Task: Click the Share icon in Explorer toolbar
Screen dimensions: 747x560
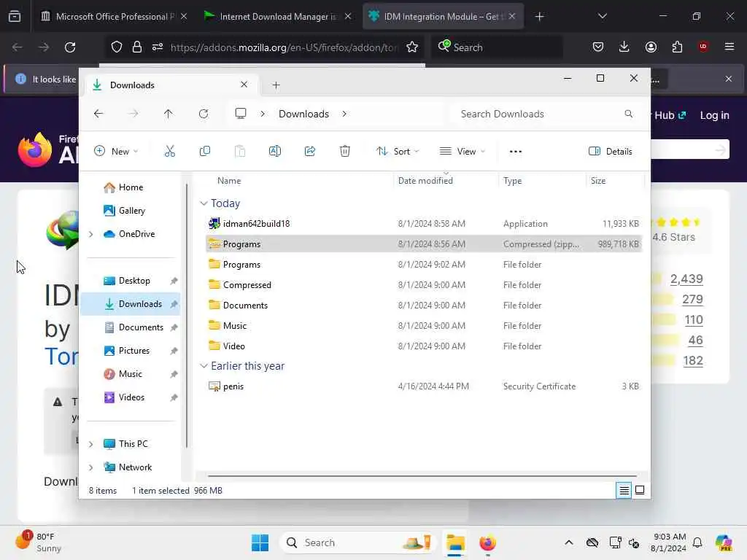Action: pyautogui.click(x=309, y=152)
